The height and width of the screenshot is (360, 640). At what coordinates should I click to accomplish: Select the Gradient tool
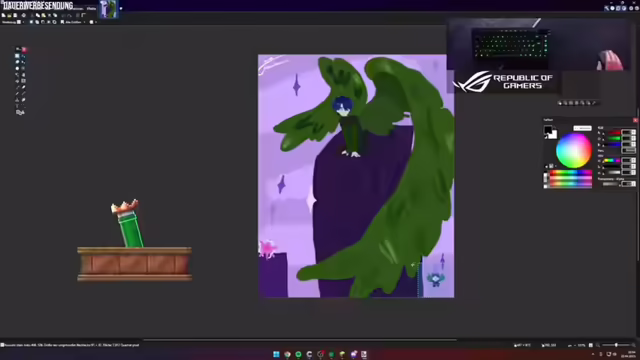[24, 81]
